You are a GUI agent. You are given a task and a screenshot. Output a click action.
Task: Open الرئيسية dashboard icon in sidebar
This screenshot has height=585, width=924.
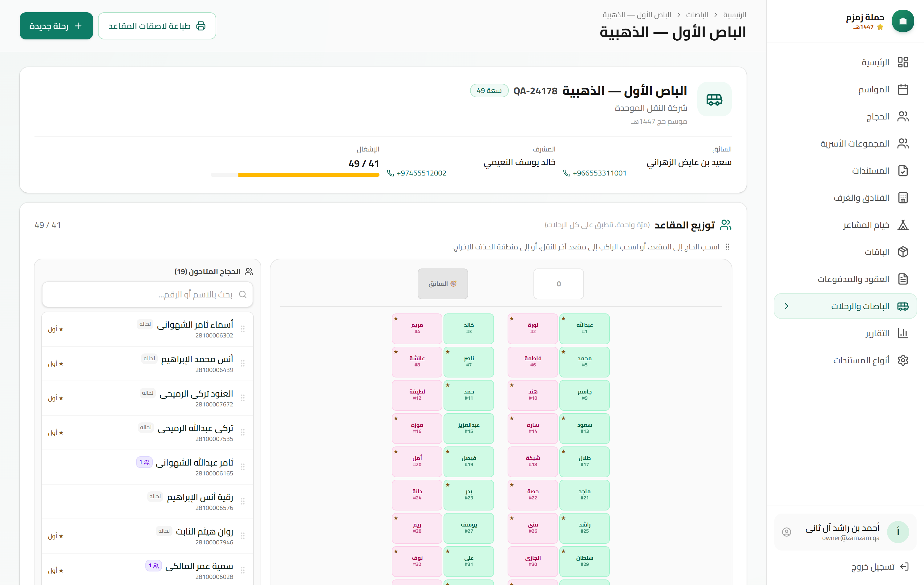pyautogui.click(x=902, y=62)
